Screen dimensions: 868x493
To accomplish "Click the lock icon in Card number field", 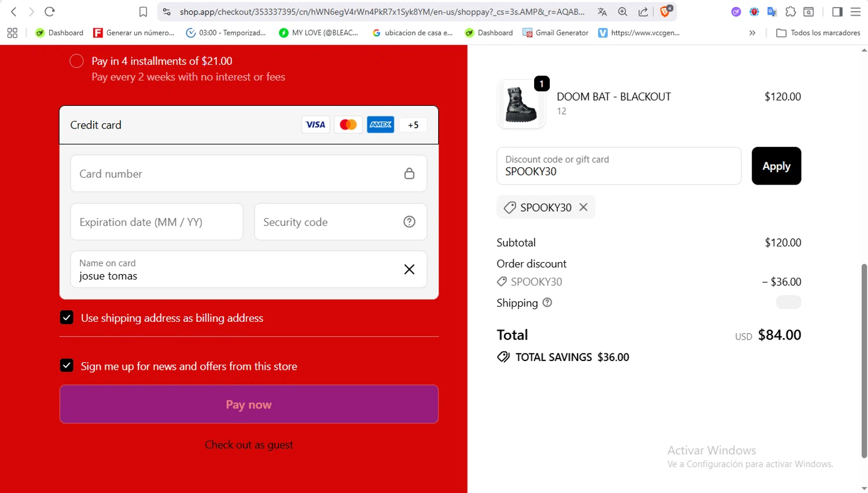I will click(409, 174).
